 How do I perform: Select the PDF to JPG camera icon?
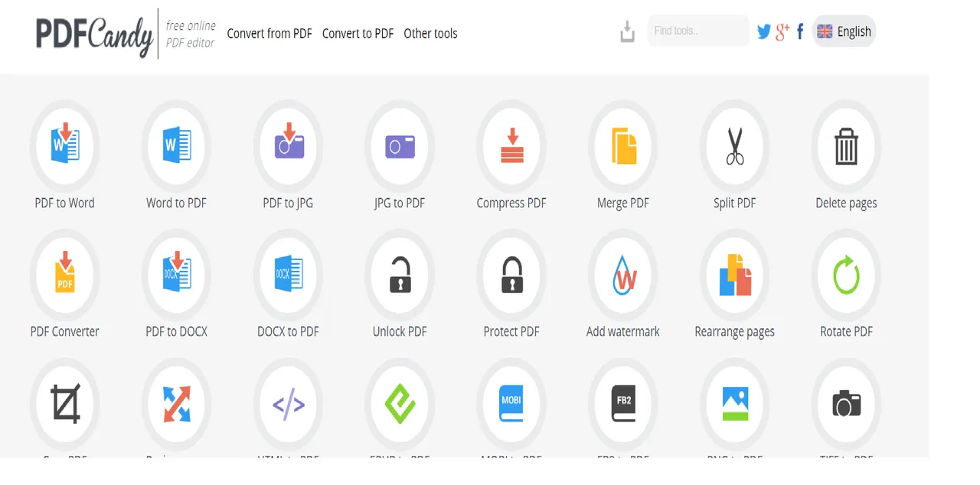point(288,146)
